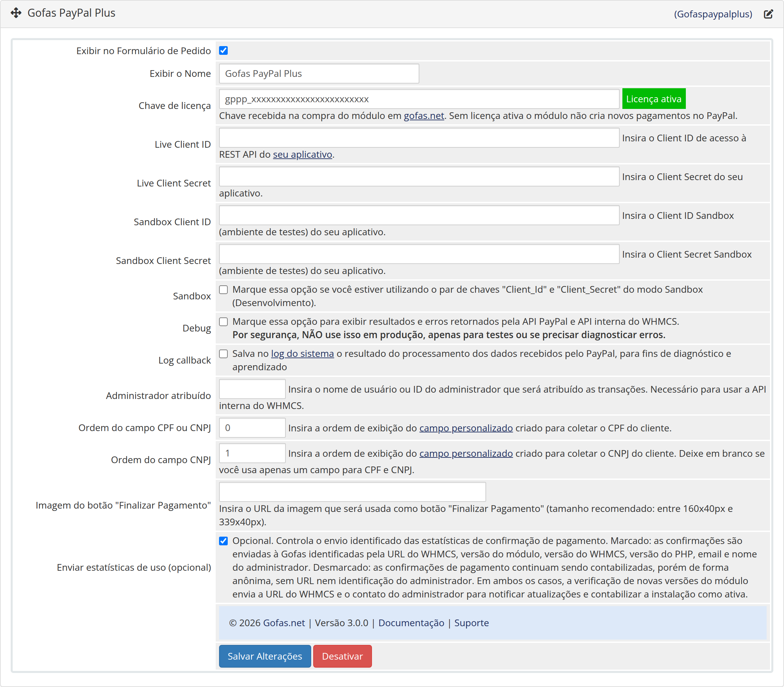Open campo personalizado link in CNPJ row
Screen dimensions: 784x687
466,453
